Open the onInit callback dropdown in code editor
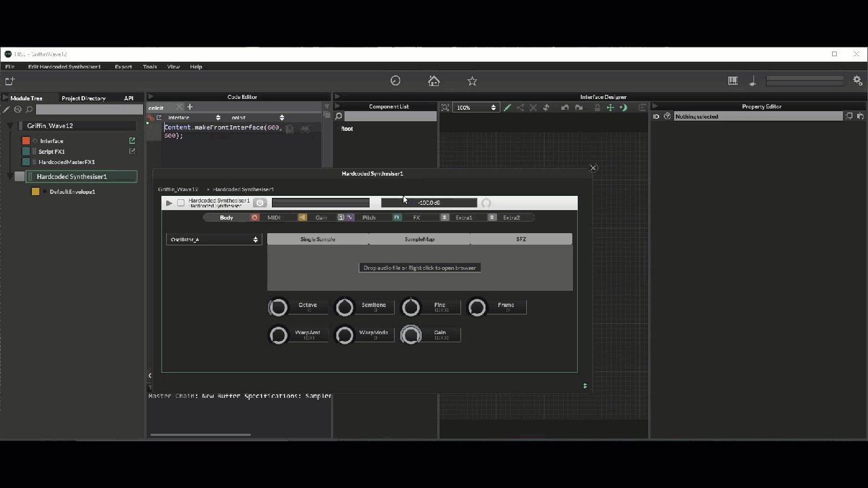Viewport: 868px width, 488px height. 258,117
